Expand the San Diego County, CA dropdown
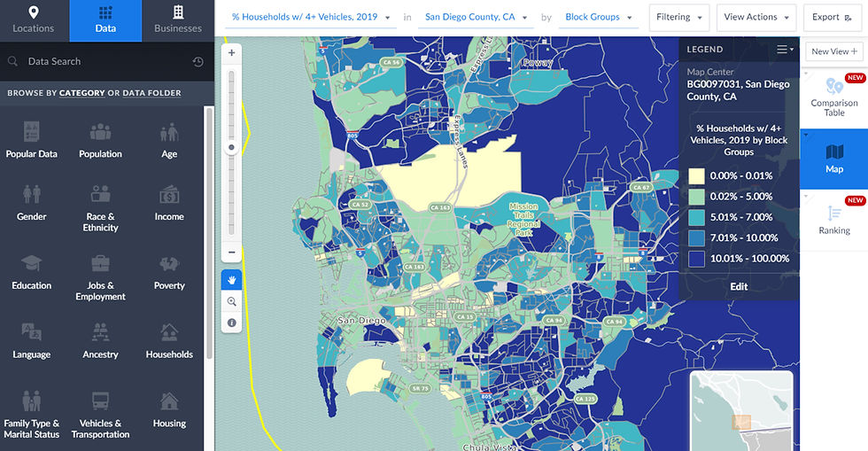 [x=477, y=17]
